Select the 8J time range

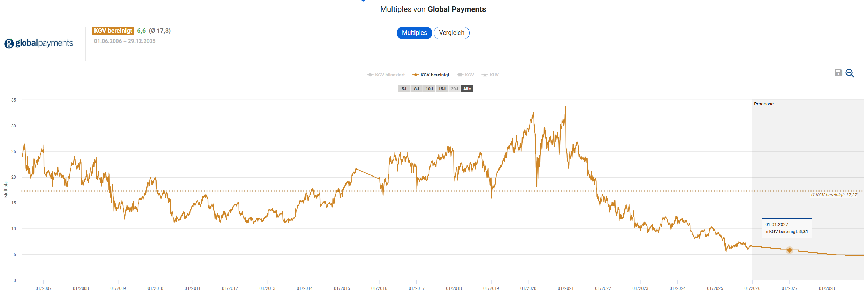point(417,89)
